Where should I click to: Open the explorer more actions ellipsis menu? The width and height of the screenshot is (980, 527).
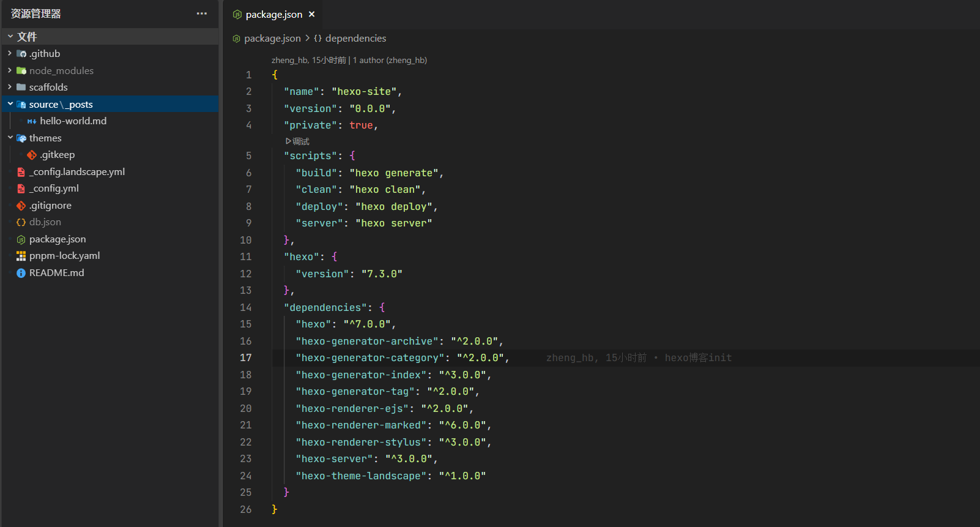(201, 13)
